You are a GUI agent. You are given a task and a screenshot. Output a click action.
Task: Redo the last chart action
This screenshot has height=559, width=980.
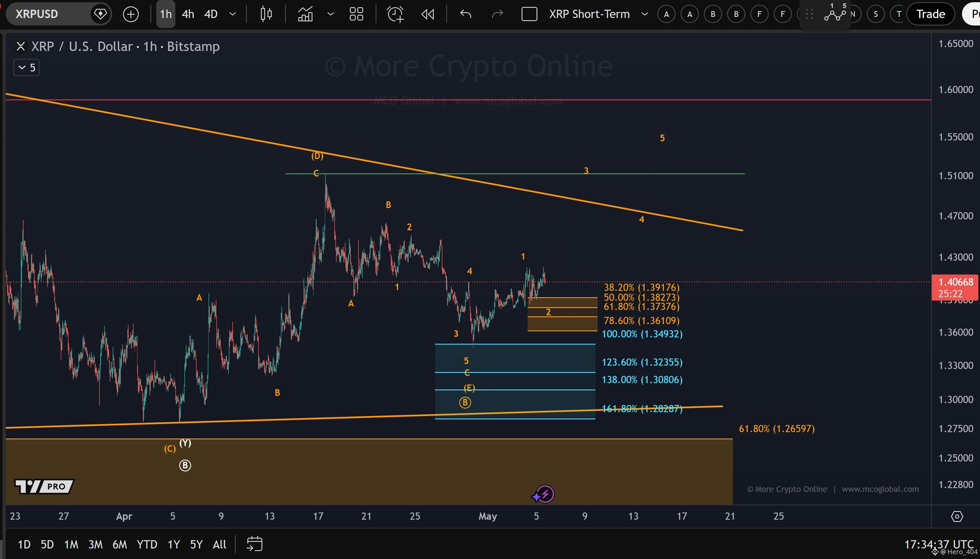click(x=497, y=14)
